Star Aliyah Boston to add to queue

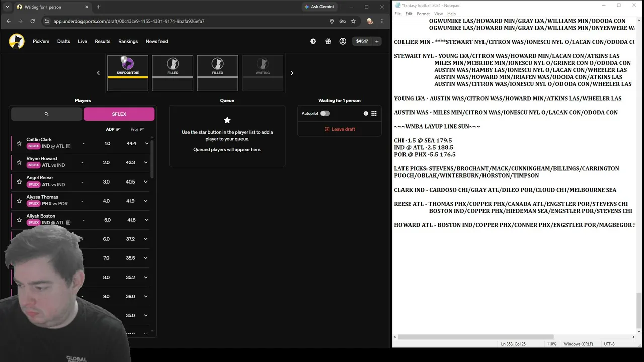coord(19,220)
